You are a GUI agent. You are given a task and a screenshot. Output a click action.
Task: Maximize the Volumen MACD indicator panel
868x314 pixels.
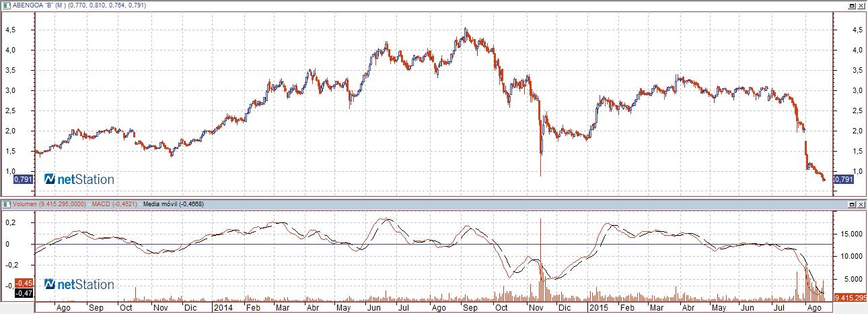click(x=851, y=203)
